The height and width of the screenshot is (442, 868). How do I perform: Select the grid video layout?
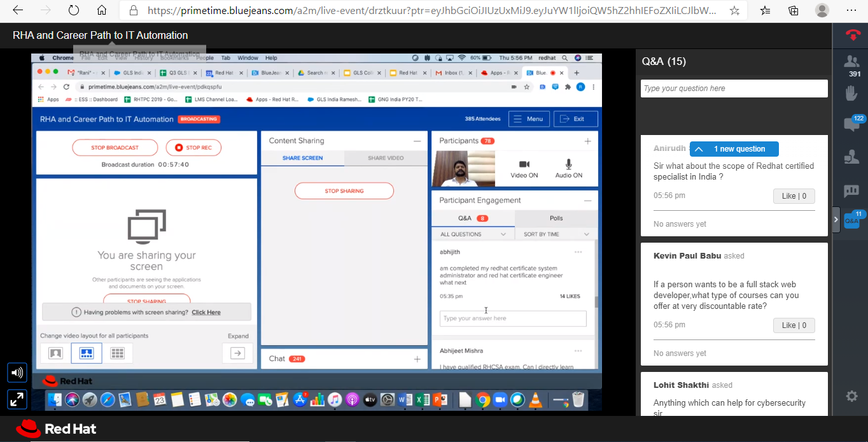pos(117,353)
